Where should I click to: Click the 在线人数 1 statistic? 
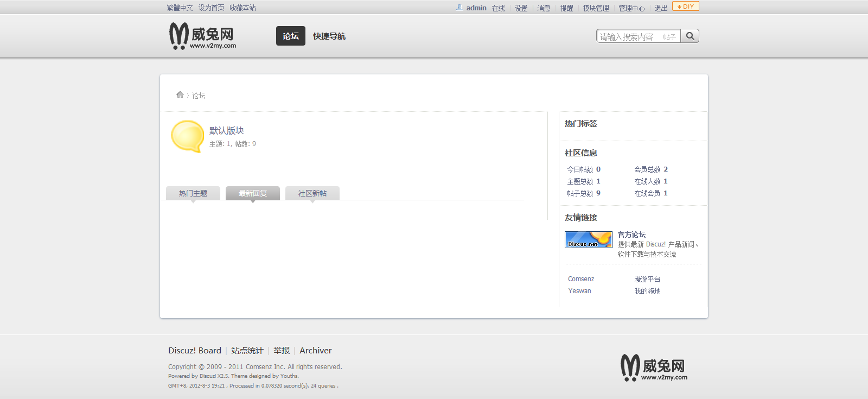[651, 181]
